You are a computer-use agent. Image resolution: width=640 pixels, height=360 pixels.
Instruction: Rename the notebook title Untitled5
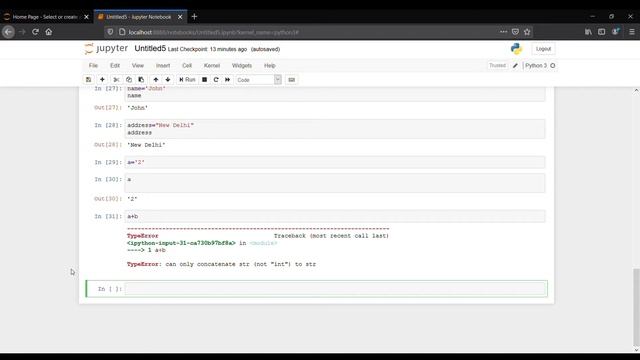coord(150,49)
